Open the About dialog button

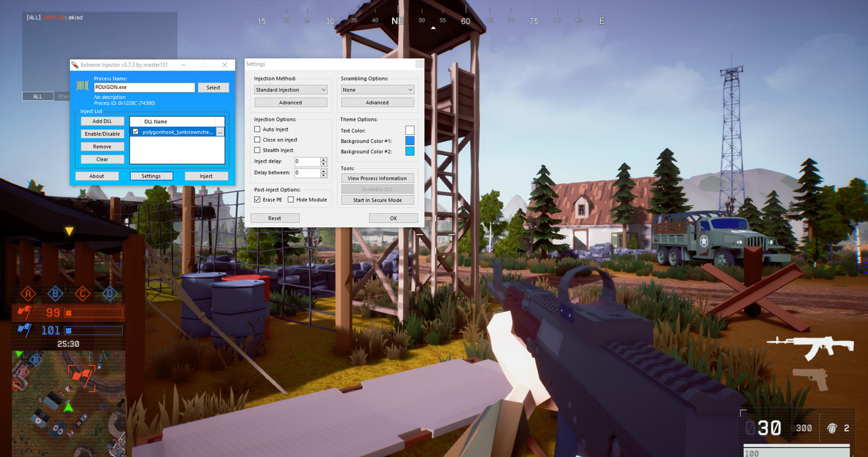(97, 176)
